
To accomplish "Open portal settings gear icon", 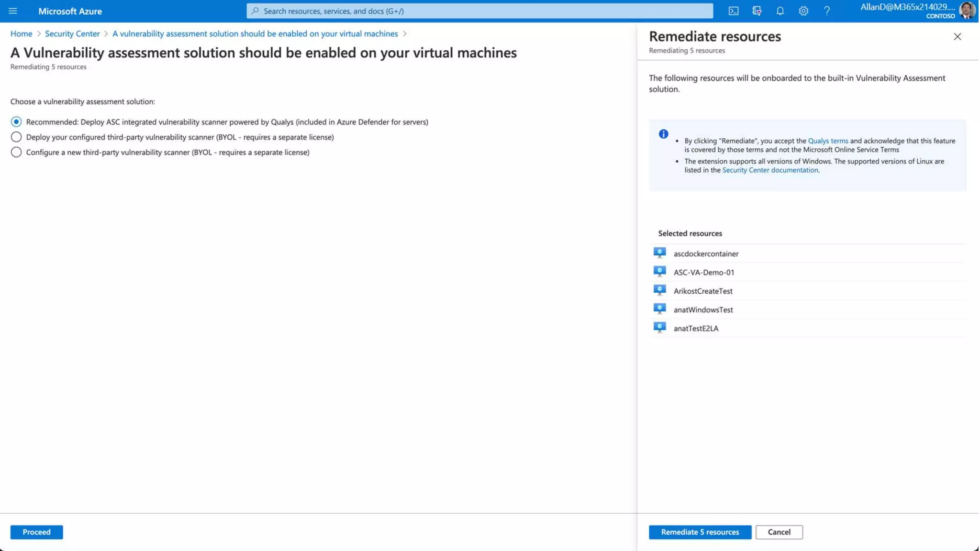I will tap(803, 11).
